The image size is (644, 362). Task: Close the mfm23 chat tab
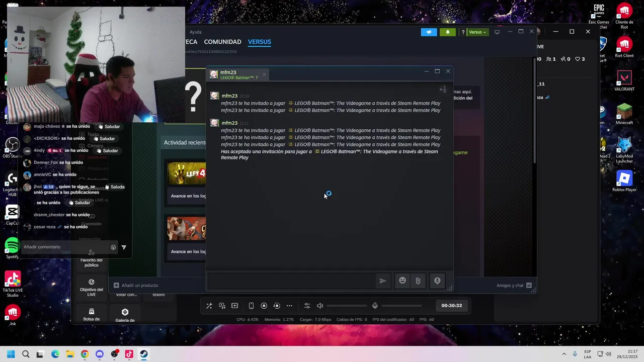coord(264,75)
